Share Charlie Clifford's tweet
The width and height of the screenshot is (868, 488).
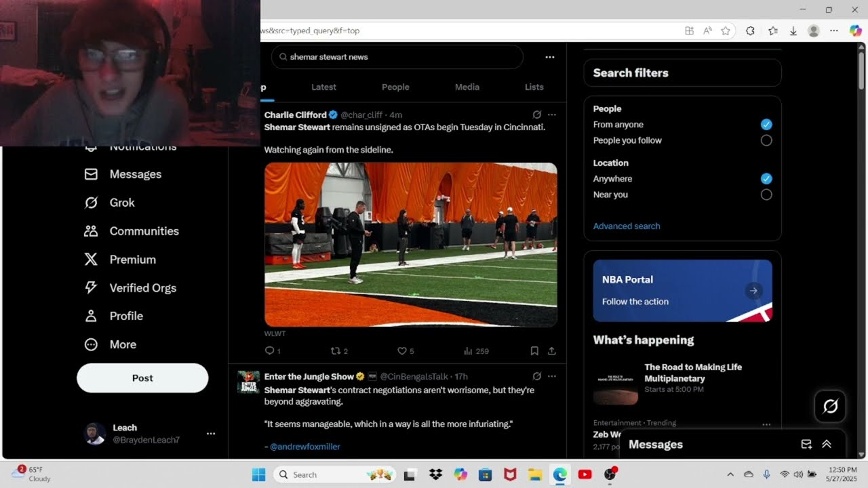point(552,351)
